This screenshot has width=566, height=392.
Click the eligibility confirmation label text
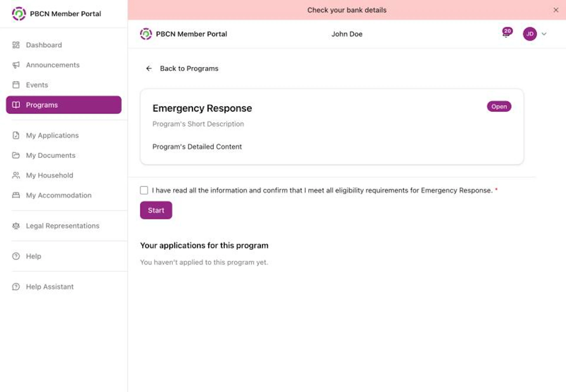(x=322, y=190)
